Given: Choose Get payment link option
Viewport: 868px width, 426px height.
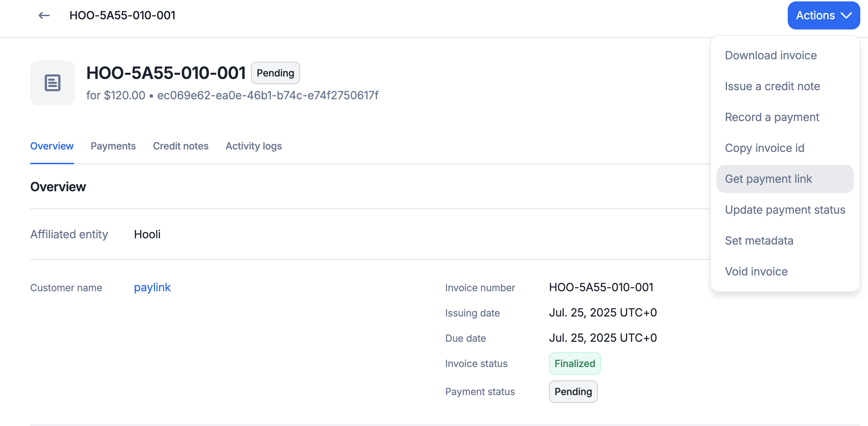Looking at the screenshot, I should tap(768, 179).
